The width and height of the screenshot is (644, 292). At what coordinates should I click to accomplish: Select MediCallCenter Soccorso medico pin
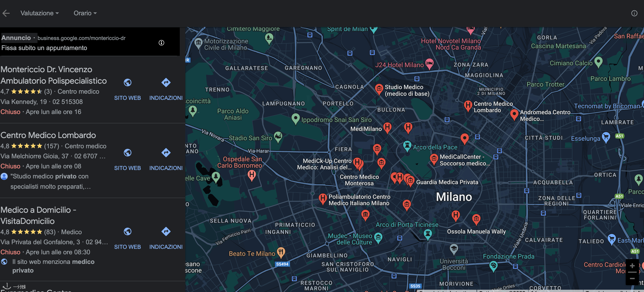click(434, 159)
